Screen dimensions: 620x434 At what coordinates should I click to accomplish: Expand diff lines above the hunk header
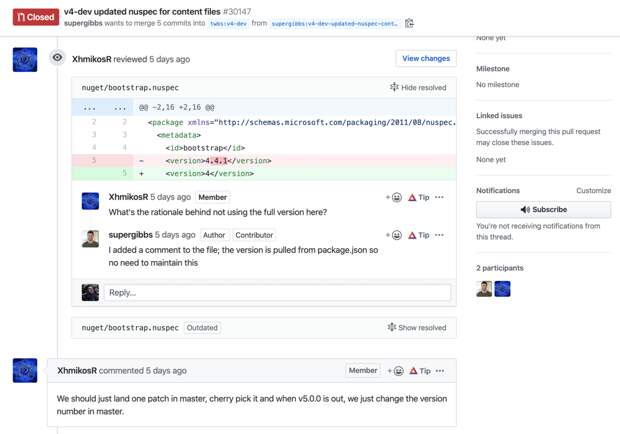pos(104,108)
